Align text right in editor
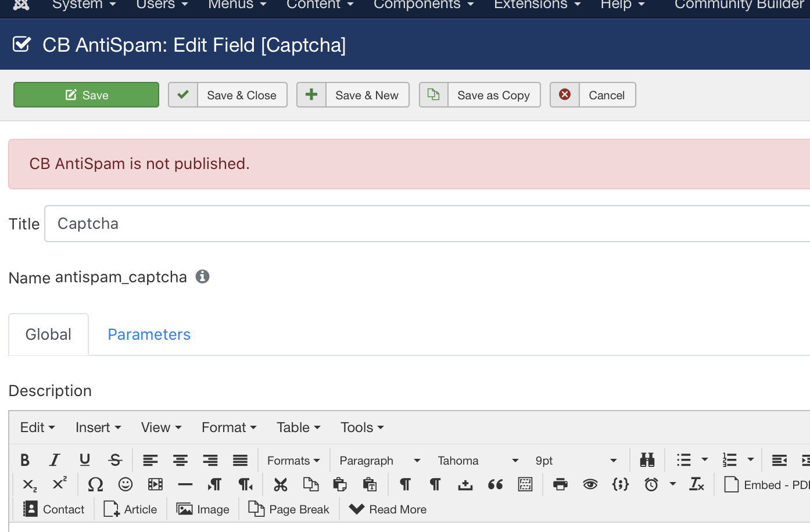The height and width of the screenshot is (532, 810). coord(210,460)
